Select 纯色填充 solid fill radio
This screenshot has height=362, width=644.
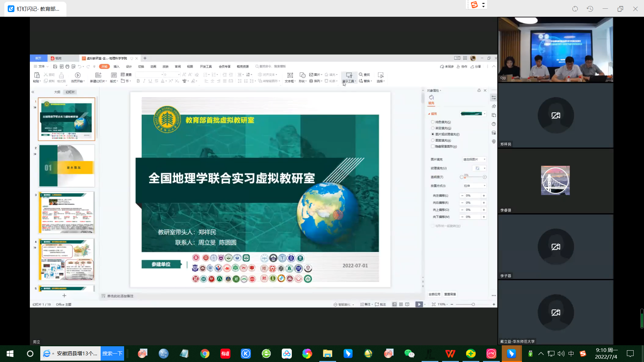[x=433, y=122]
